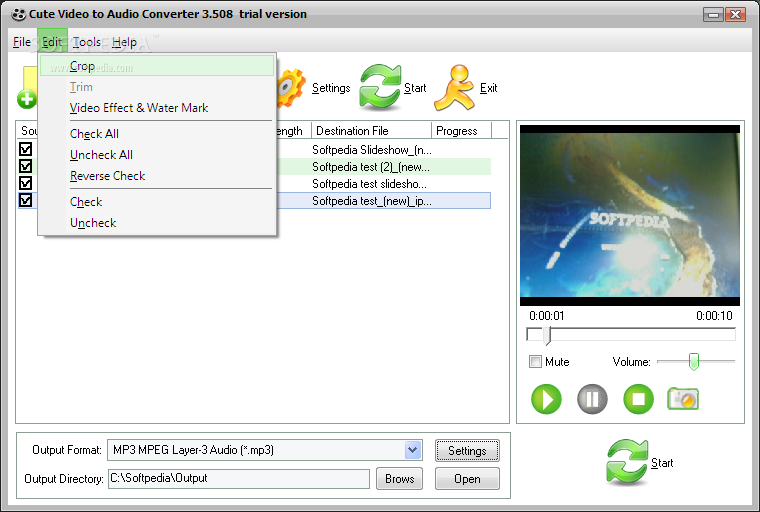Close the Edit menu

point(52,42)
